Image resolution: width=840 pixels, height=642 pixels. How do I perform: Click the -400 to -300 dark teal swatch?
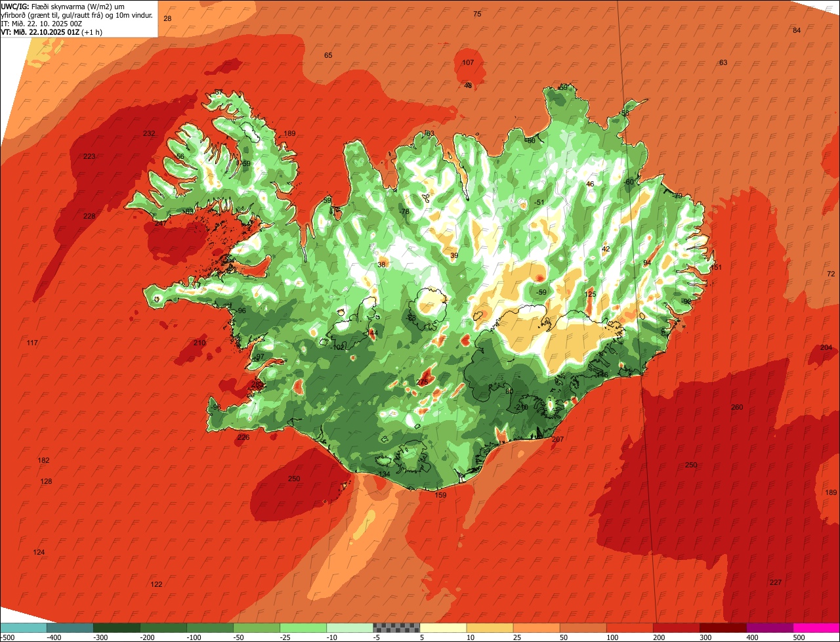(70, 628)
